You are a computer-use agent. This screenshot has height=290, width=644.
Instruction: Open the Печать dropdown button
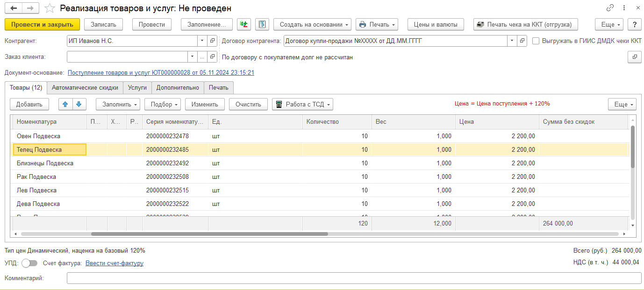(x=377, y=24)
